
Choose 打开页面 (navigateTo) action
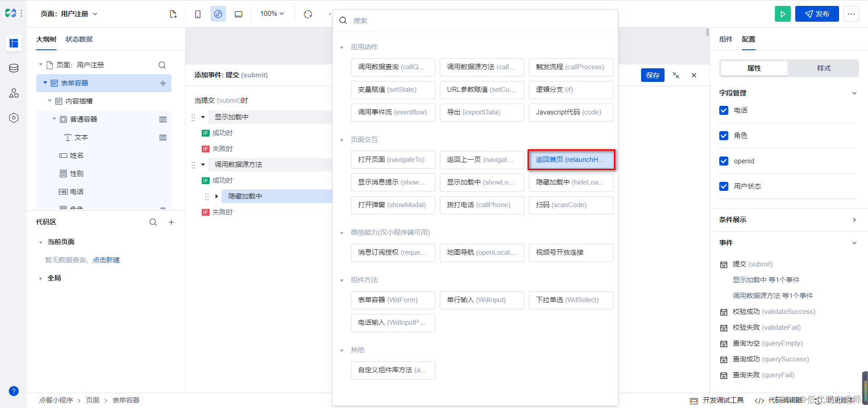393,160
